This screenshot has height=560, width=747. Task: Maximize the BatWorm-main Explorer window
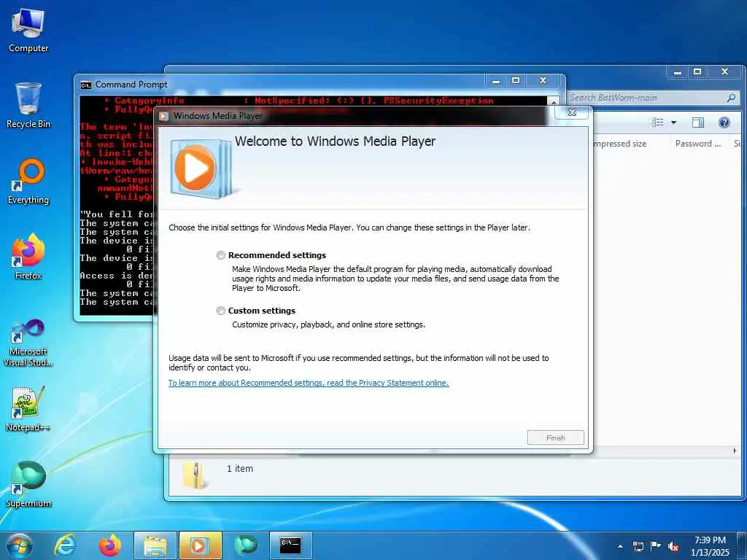tap(697, 72)
